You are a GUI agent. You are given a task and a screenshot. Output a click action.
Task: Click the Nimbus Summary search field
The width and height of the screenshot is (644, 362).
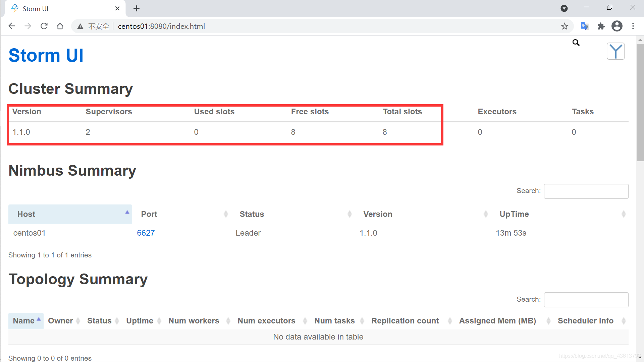pyautogui.click(x=586, y=191)
